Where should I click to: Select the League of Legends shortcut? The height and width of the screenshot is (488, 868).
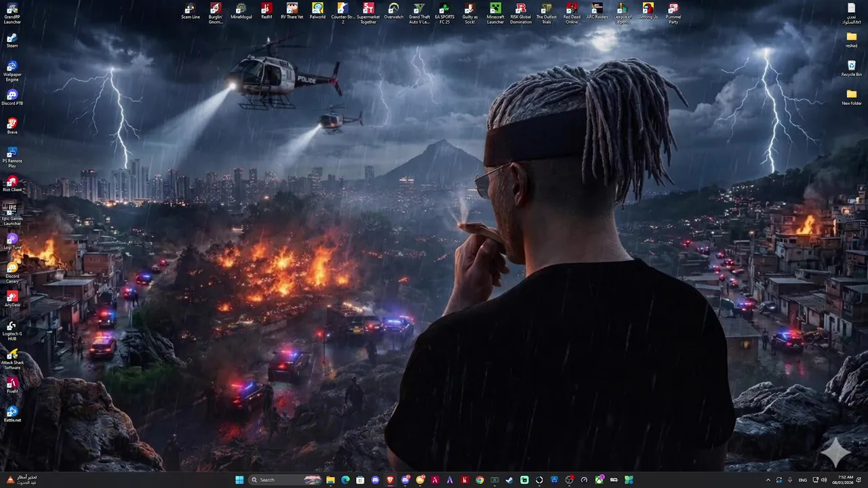coord(623,13)
